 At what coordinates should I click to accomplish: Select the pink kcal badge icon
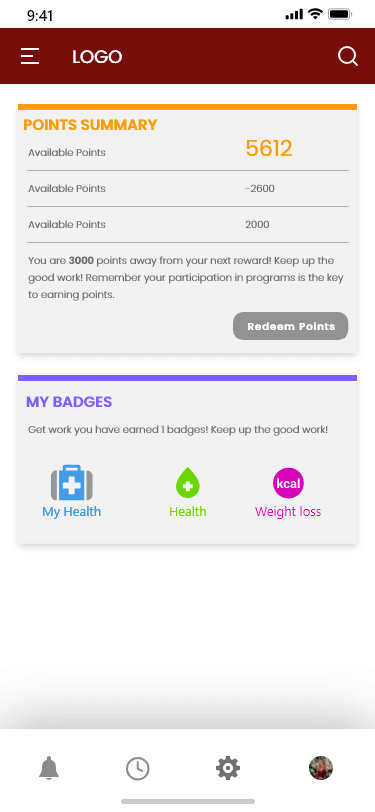click(x=288, y=483)
